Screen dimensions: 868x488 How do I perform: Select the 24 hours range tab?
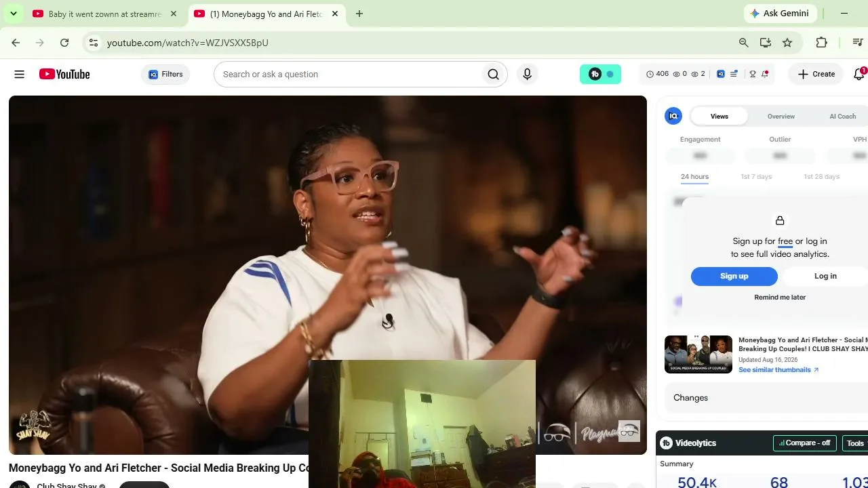694,177
